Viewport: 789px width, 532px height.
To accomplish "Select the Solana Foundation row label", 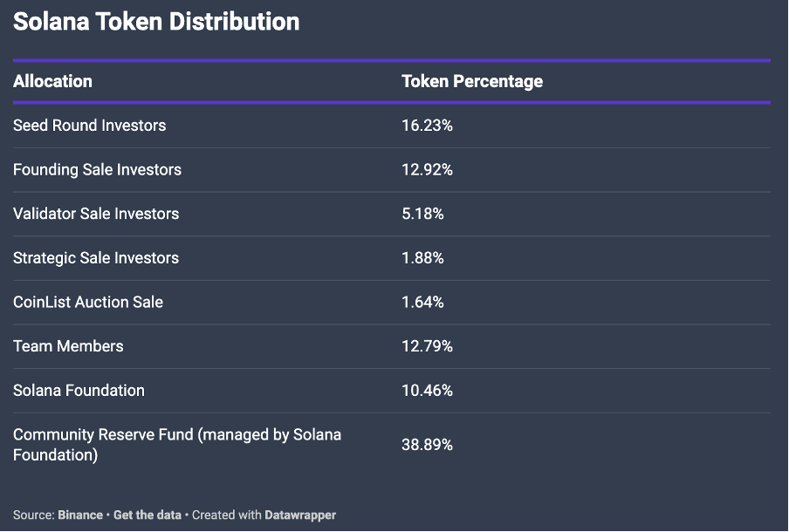I will click(x=79, y=391).
